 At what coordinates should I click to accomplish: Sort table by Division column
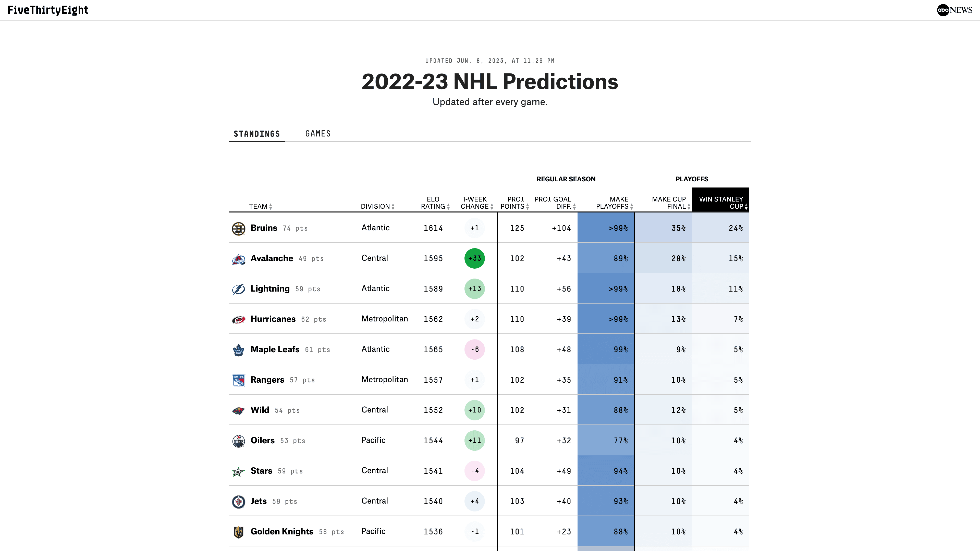point(377,206)
